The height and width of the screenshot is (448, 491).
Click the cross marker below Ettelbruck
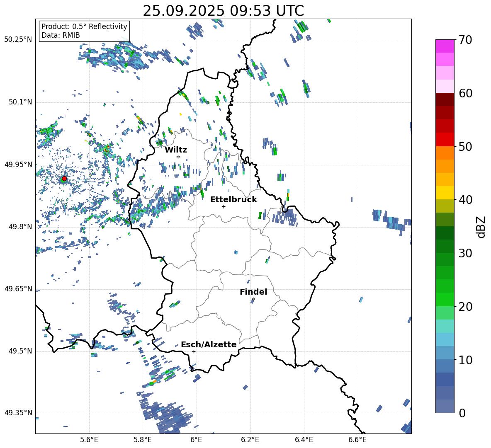(x=224, y=206)
